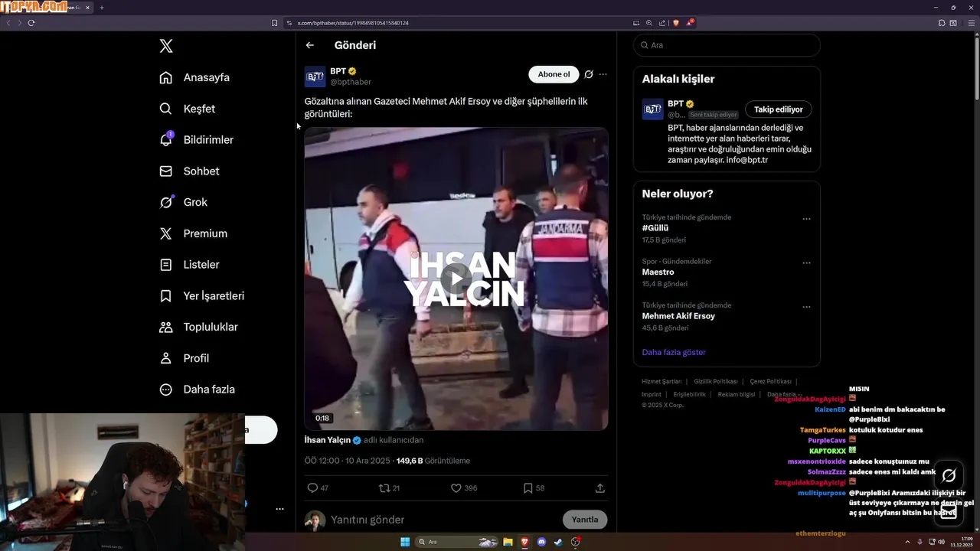Open Steam from the taskbar
Image resolution: width=980 pixels, height=551 pixels.
(x=558, y=542)
